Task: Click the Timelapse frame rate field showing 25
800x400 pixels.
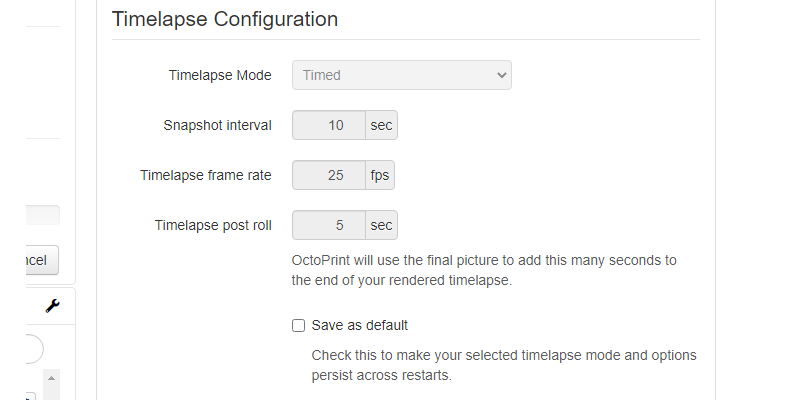Action: coord(329,175)
